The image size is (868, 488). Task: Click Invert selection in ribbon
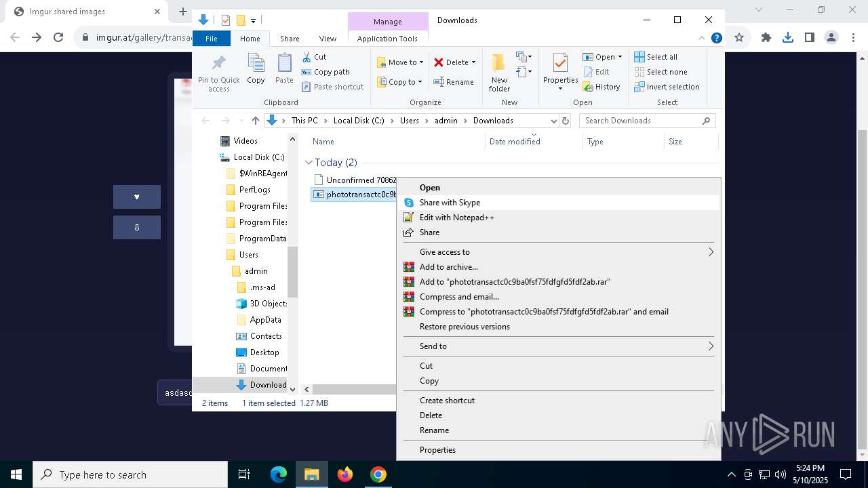pos(667,87)
